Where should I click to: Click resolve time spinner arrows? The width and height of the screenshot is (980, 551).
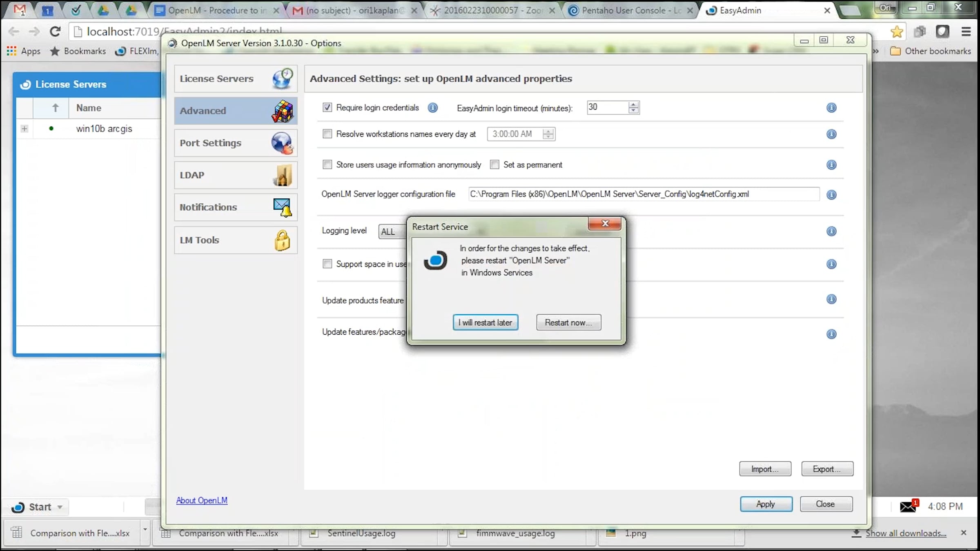548,134
